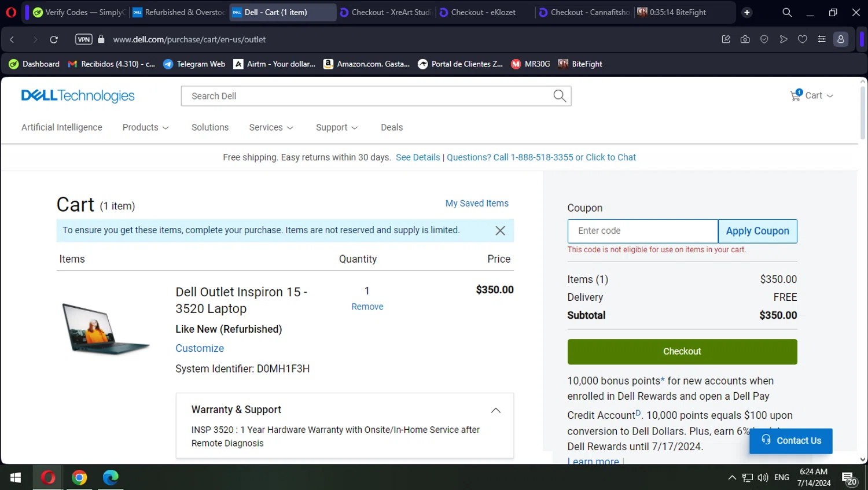
Task: Dismiss the limited supply notice
Action: (501, 231)
